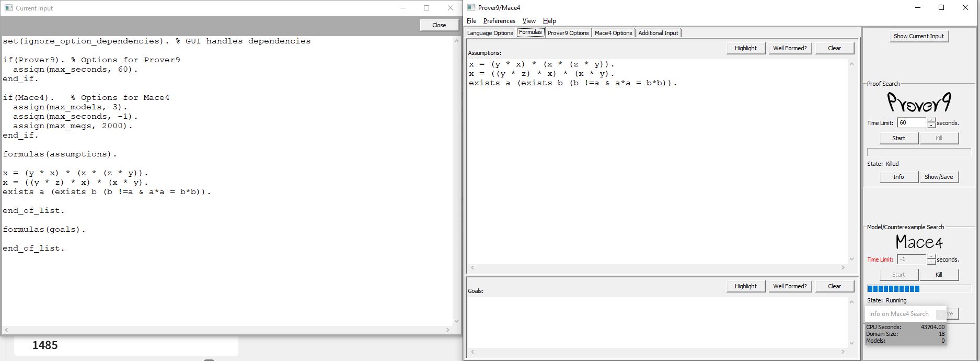Kill the running Mace4 search
980x361 pixels.
(x=939, y=275)
